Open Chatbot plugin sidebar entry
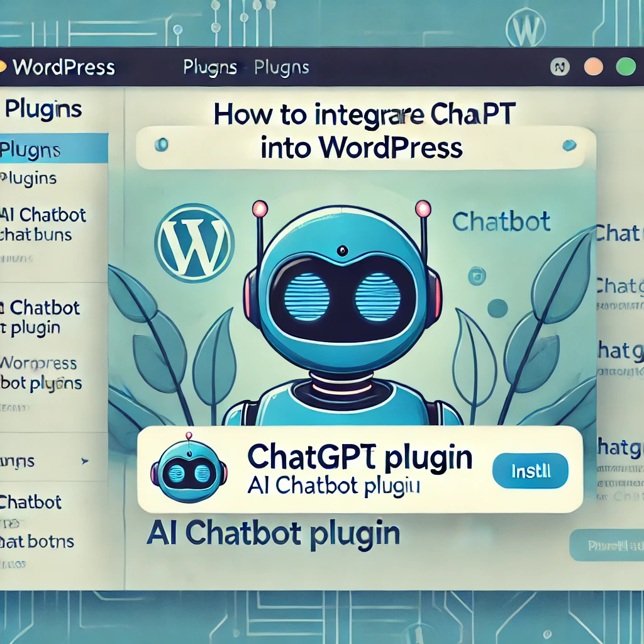The image size is (644, 644). (x=40, y=318)
